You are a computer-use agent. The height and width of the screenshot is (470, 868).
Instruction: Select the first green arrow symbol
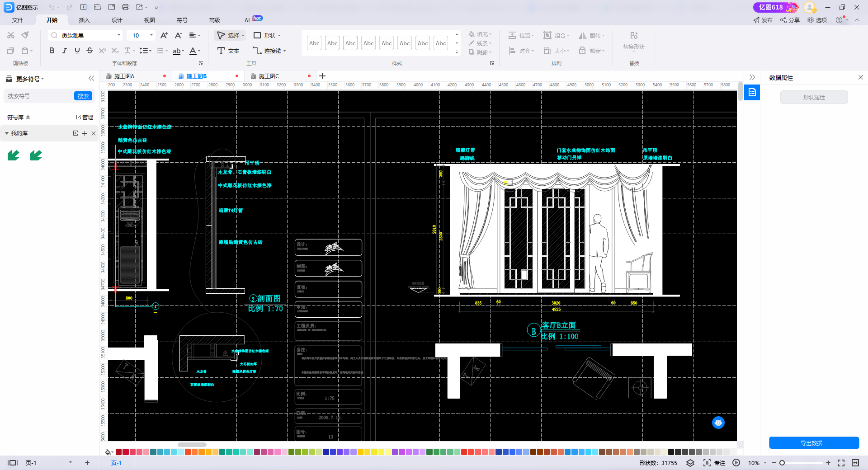[x=14, y=155]
